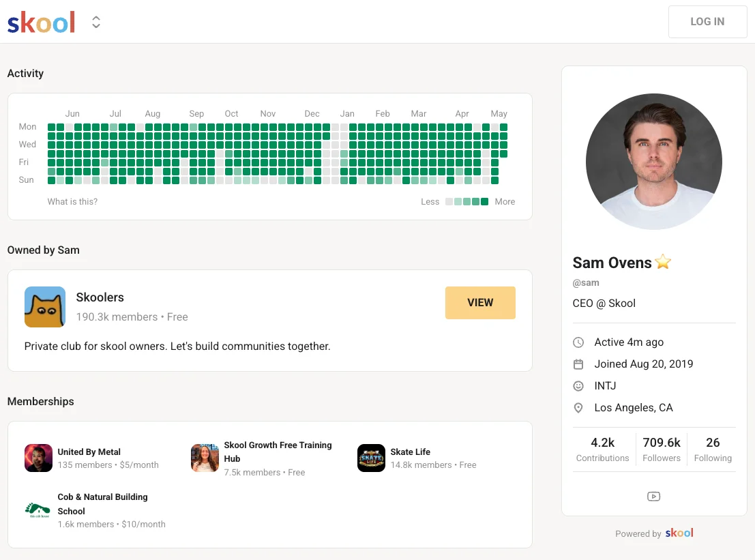
Task: Click '7.5k members • Free' text
Action: 265,473
